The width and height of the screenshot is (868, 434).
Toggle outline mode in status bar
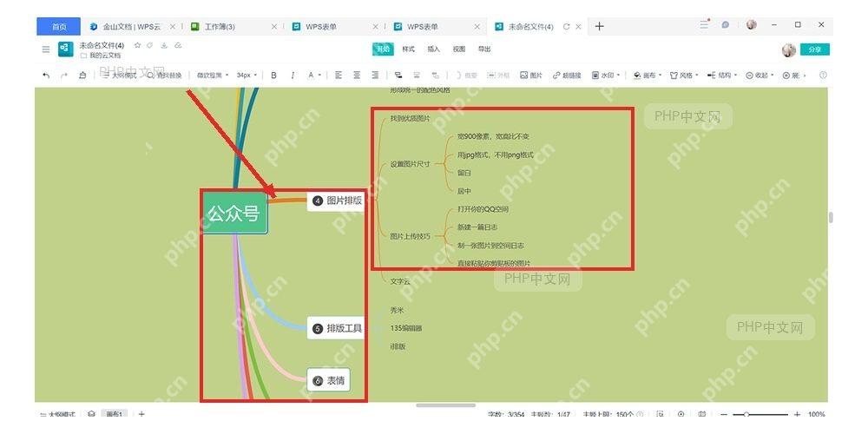click(x=57, y=414)
